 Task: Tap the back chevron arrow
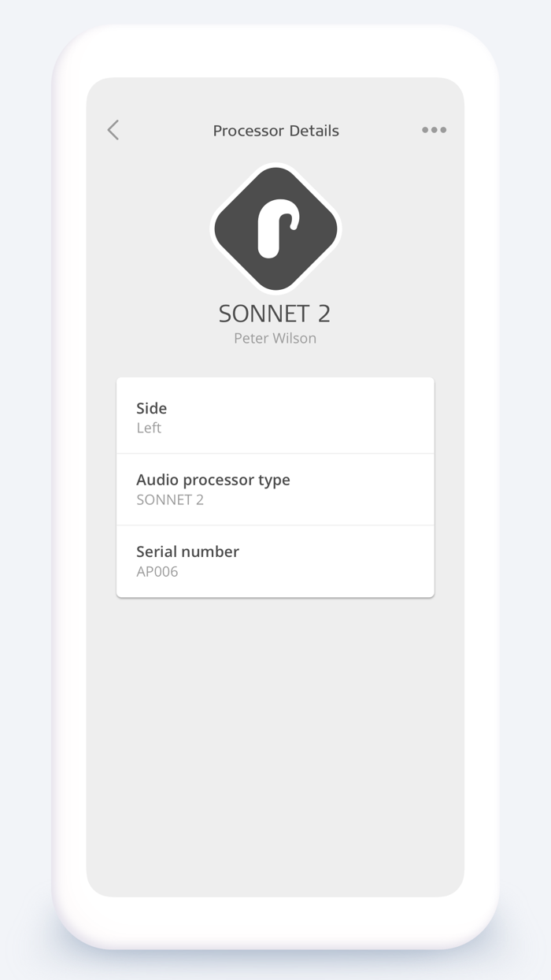point(113,130)
